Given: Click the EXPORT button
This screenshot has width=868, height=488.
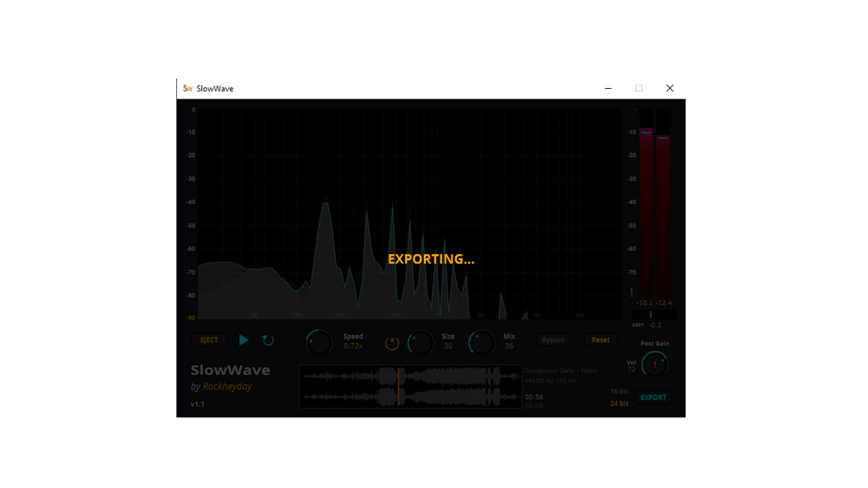Looking at the screenshot, I should tap(653, 397).
